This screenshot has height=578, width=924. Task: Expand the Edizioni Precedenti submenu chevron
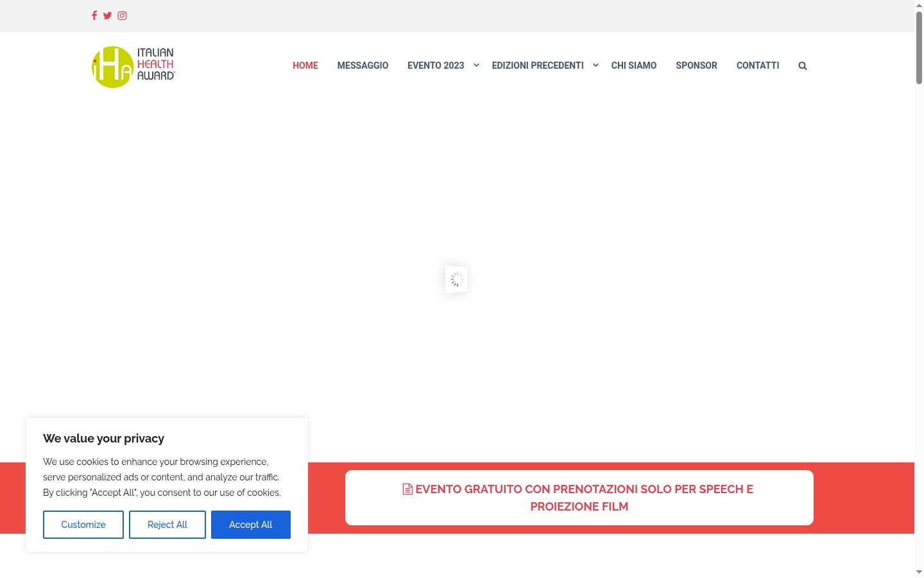[595, 65]
